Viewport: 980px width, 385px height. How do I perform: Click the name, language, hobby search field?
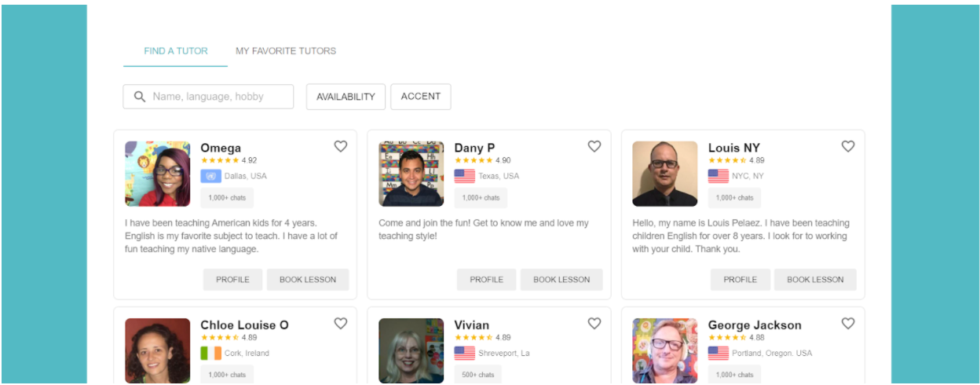pos(218,97)
